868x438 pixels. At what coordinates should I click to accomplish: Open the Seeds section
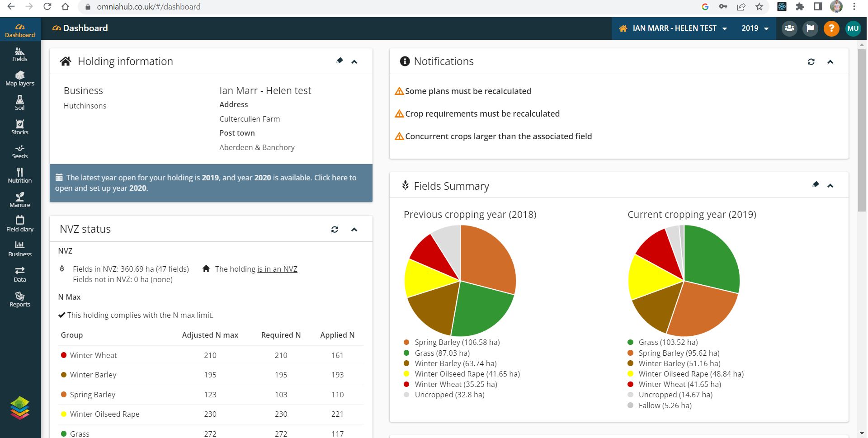click(20, 152)
